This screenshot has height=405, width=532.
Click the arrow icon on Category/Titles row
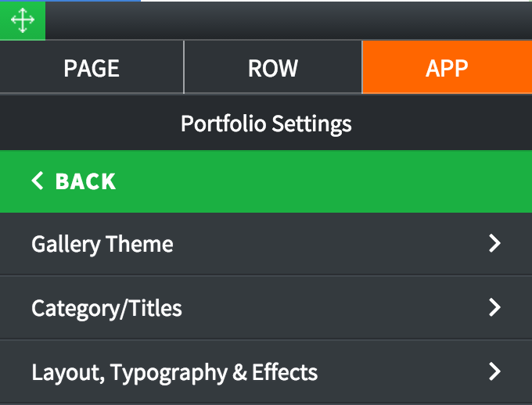pos(494,307)
